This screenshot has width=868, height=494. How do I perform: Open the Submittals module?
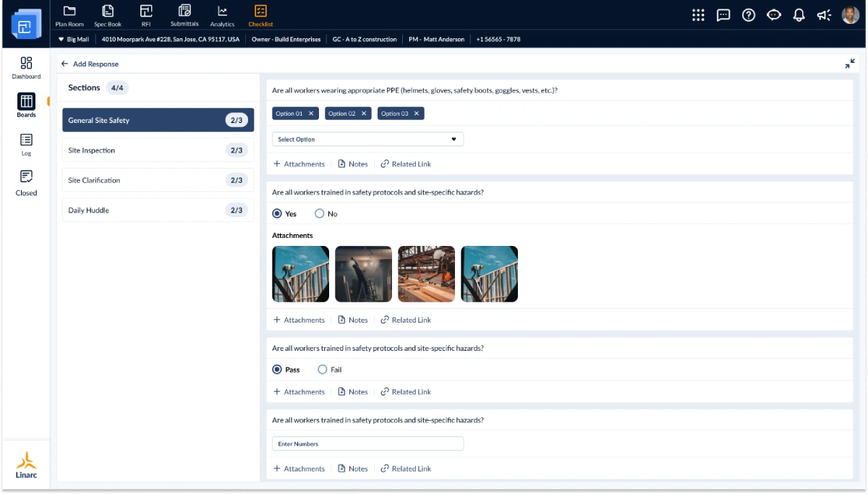(x=184, y=15)
